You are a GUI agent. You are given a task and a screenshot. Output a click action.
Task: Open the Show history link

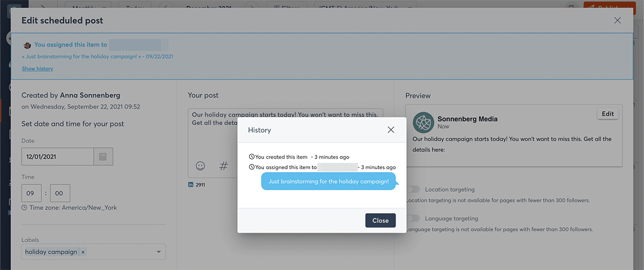(x=38, y=69)
